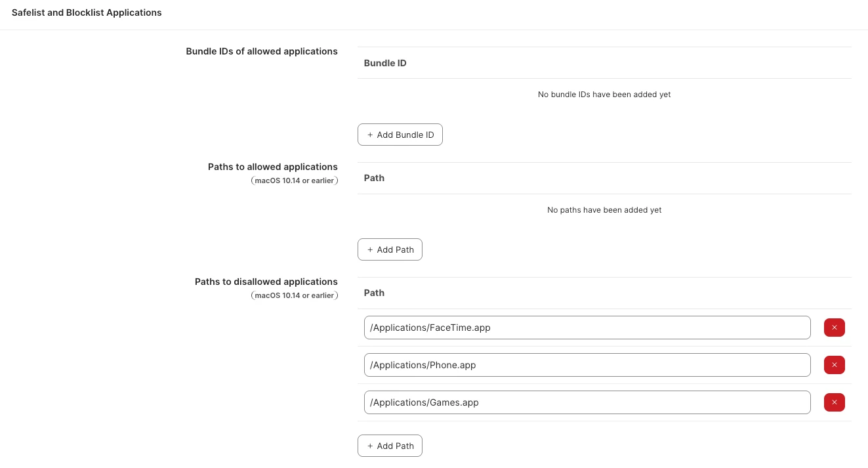
Task: Remove the Games.app path row
Action: [x=834, y=402]
